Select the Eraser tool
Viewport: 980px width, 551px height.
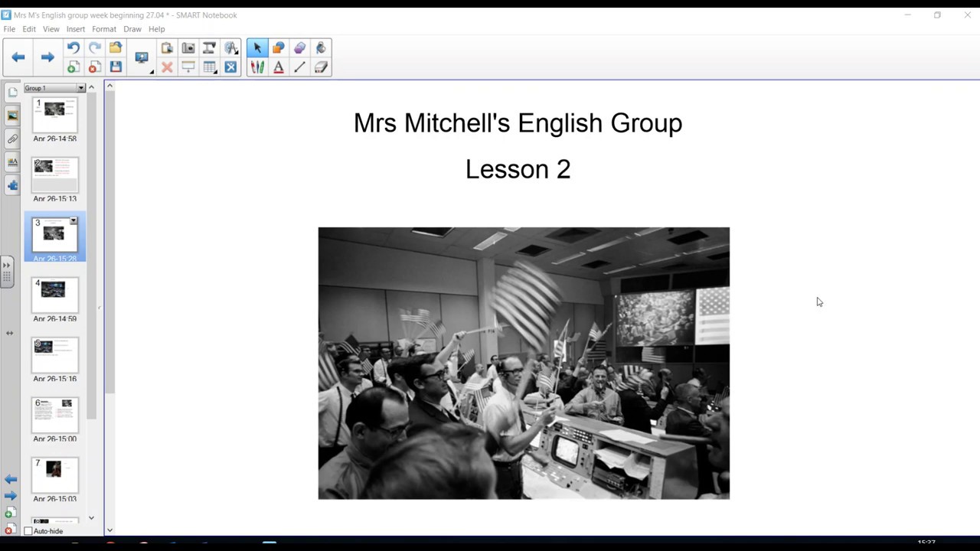321,67
